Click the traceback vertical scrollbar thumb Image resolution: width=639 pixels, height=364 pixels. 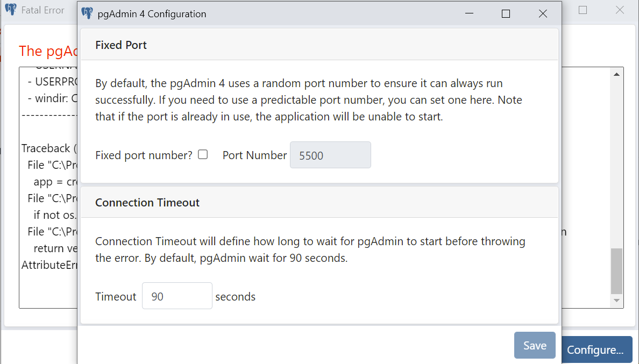617,270
